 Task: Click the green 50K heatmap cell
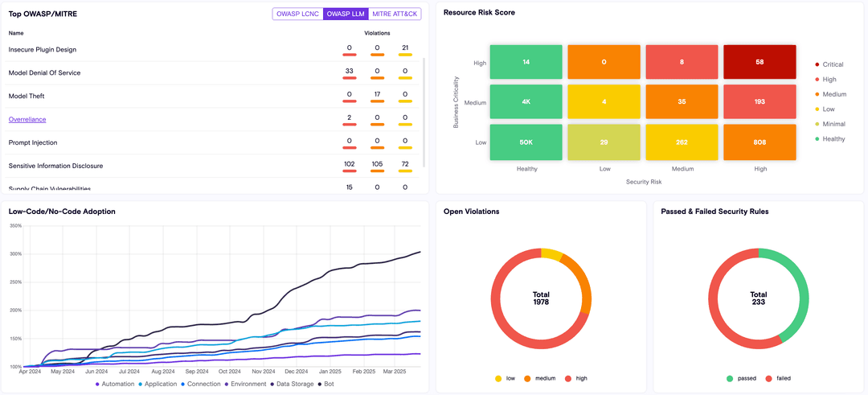[x=526, y=142]
